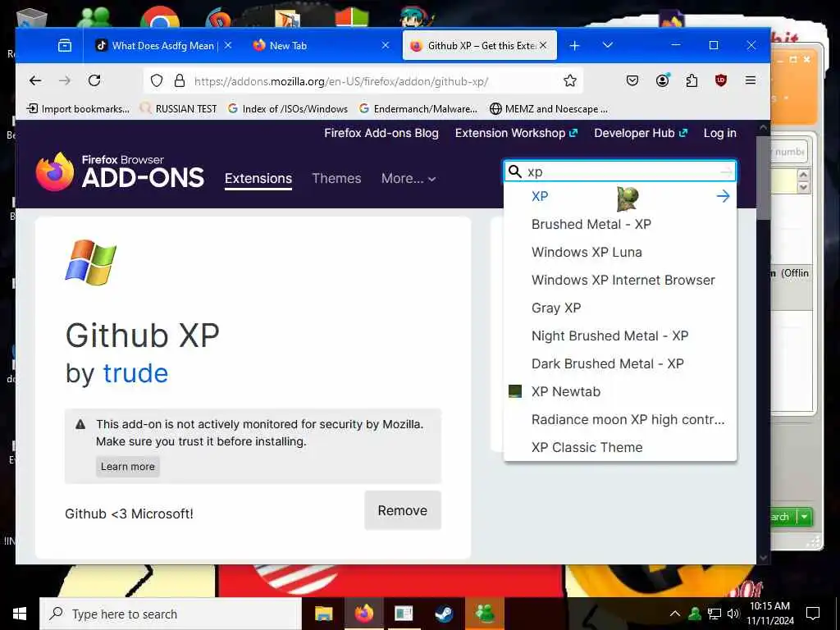Close the What Does Asdfg Mean tab
The width and height of the screenshot is (840, 630).
pyautogui.click(x=228, y=46)
